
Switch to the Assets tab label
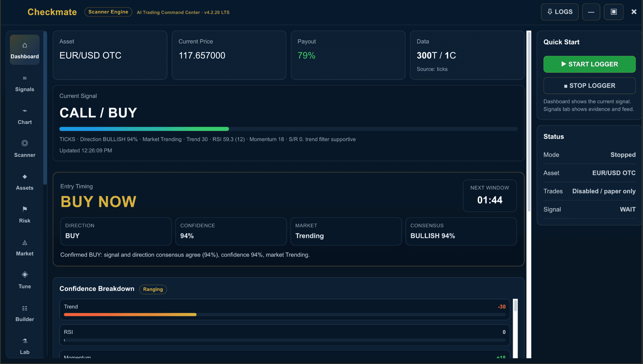[x=25, y=188]
